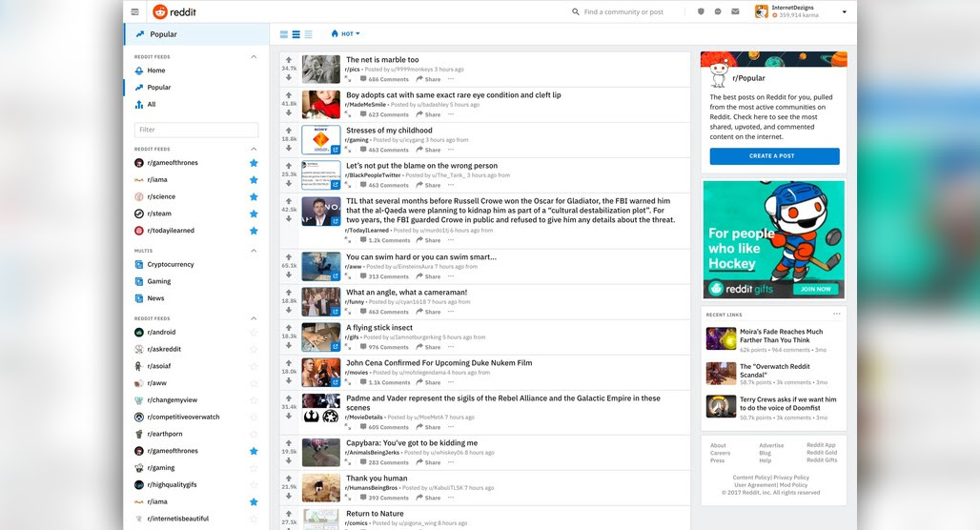This screenshot has height=530, width=980.
Task: Click JOIN NOW on reddit gifts ad
Action: click(815, 289)
